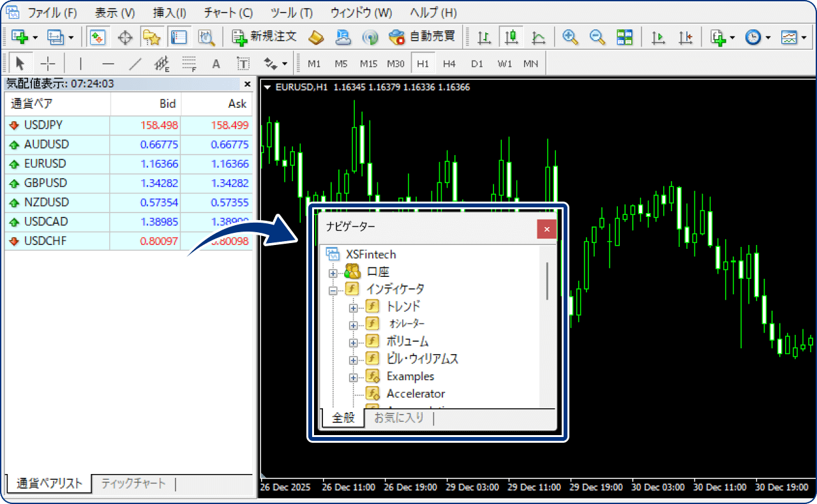Select the trendline drawing tool
Viewport: 817px width, 504px height.
(135, 64)
